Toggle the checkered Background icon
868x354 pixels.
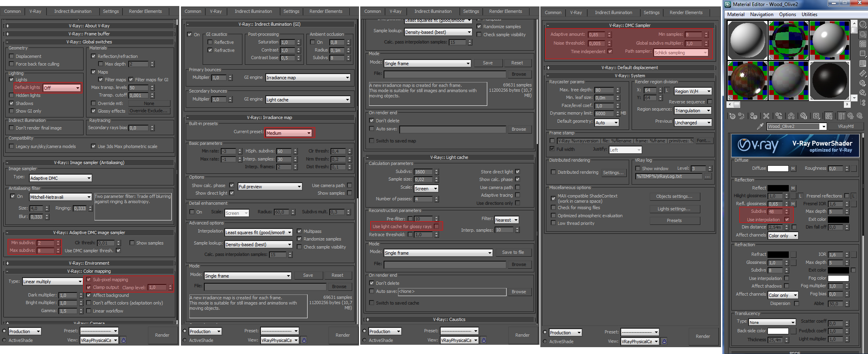(862, 44)
